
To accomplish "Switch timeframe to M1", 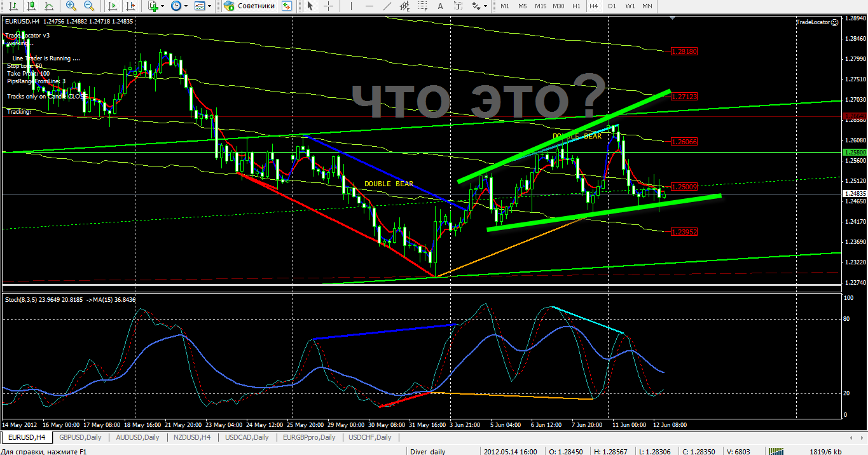I will (x=504, y=6).
